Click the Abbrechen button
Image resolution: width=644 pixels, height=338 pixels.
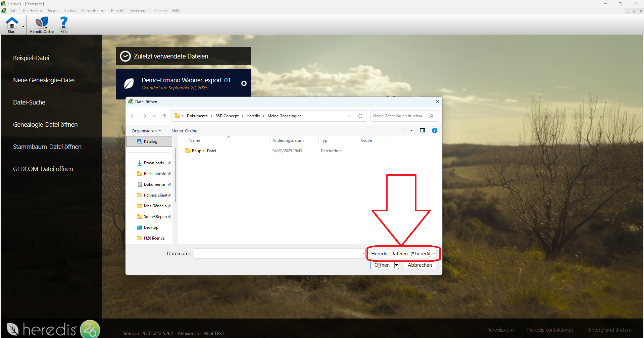pos(419,265)
